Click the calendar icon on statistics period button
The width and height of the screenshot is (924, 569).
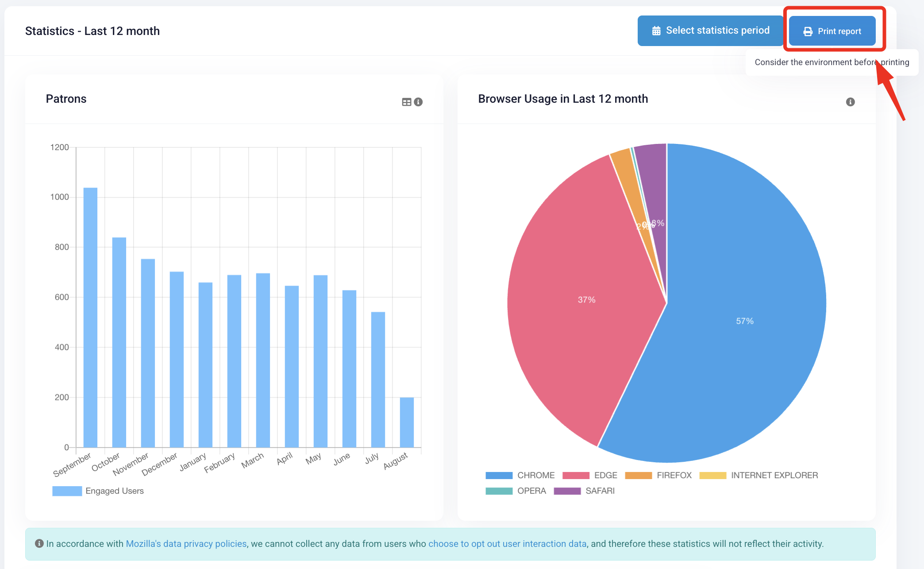656,31
